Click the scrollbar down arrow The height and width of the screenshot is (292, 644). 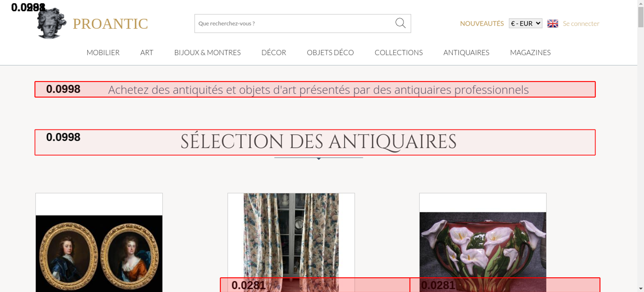[x=640, y=288]
